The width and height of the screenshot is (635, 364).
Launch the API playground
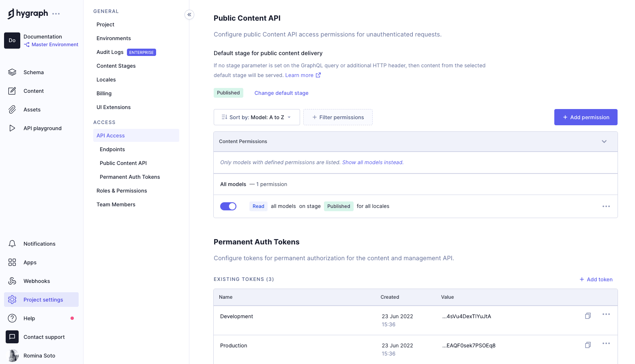[43, 128]
